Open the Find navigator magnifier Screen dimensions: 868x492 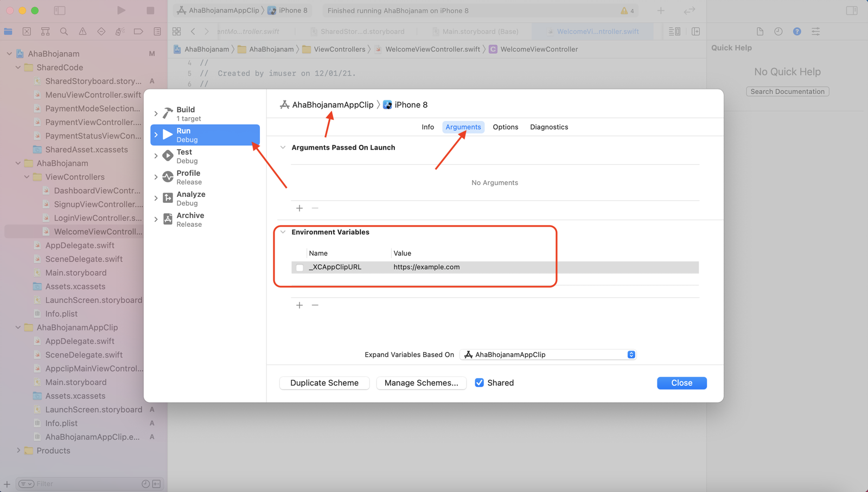pyautogui.click(x=64, y=31)
